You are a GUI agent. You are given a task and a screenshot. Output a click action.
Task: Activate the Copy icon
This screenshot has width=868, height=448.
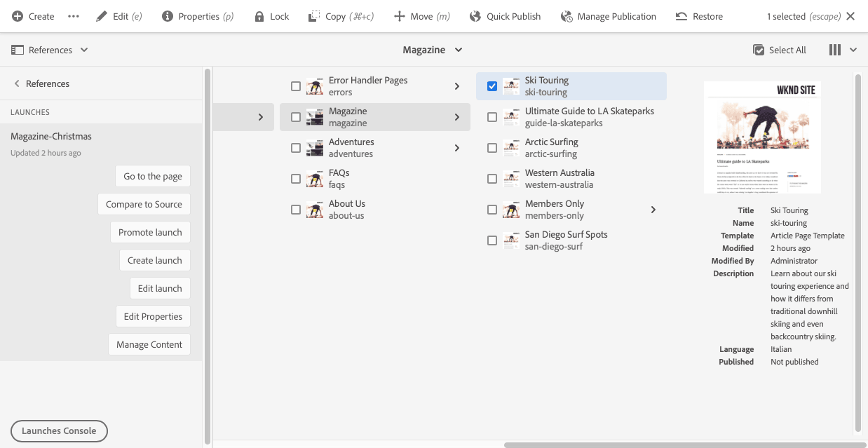[x=313, y=15]
